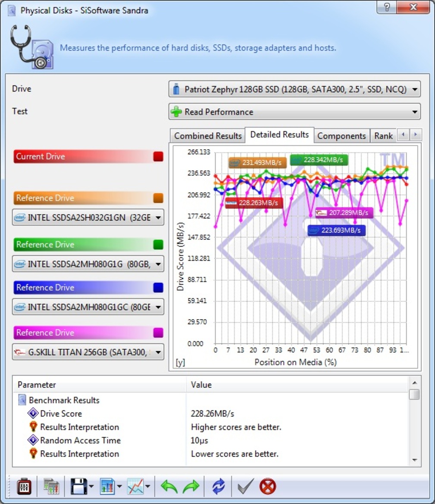The height and width of the screenshot is (504, 435).
Task: Click the tab scroll left arrow
Action: click(x=403, y=135)
